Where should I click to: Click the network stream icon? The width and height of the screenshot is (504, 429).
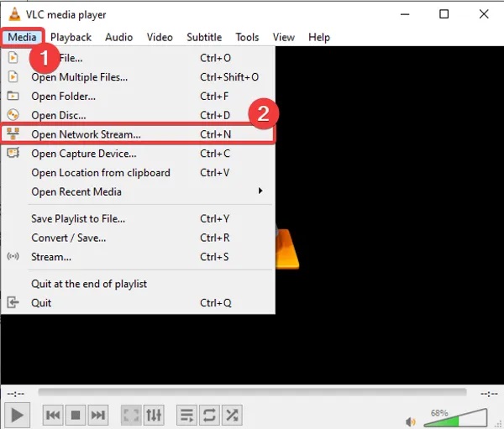13,133
